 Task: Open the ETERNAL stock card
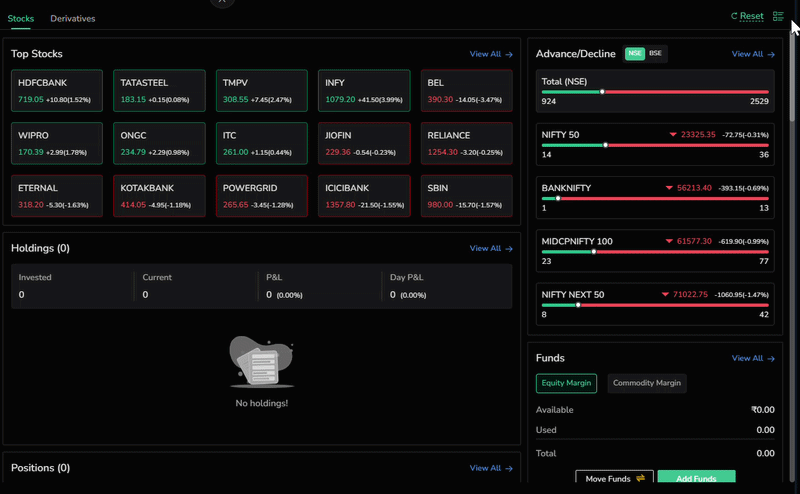[x=57, y=196]
